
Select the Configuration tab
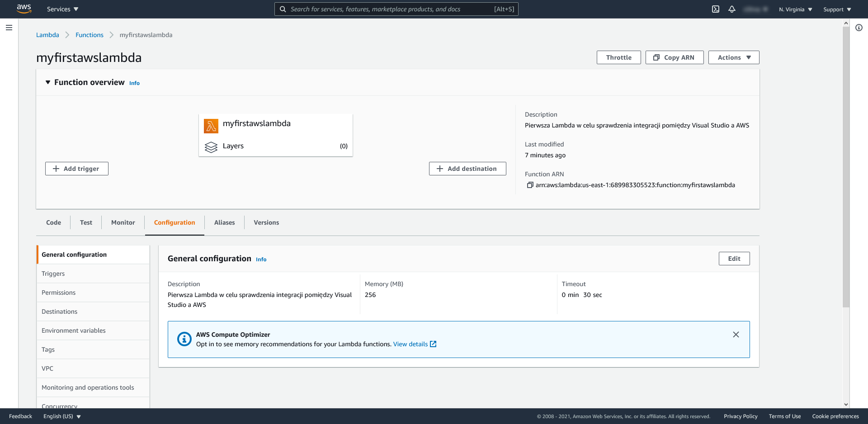tap(175, 222)
